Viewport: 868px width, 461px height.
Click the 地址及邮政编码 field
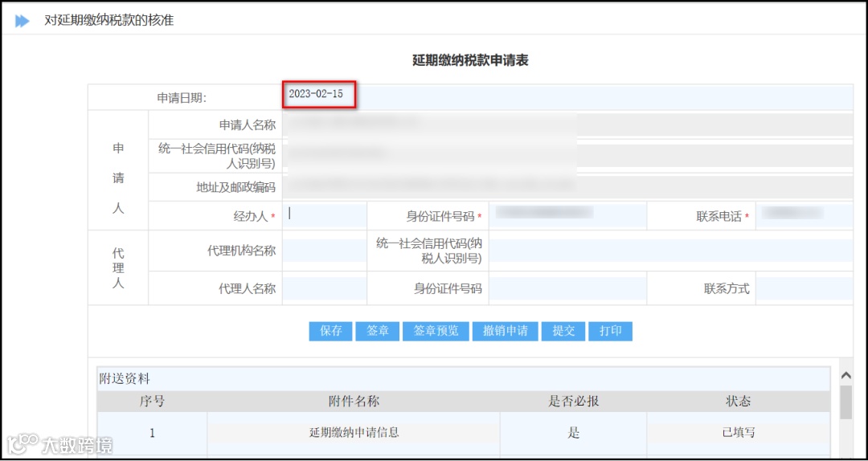tap(568, 187)
